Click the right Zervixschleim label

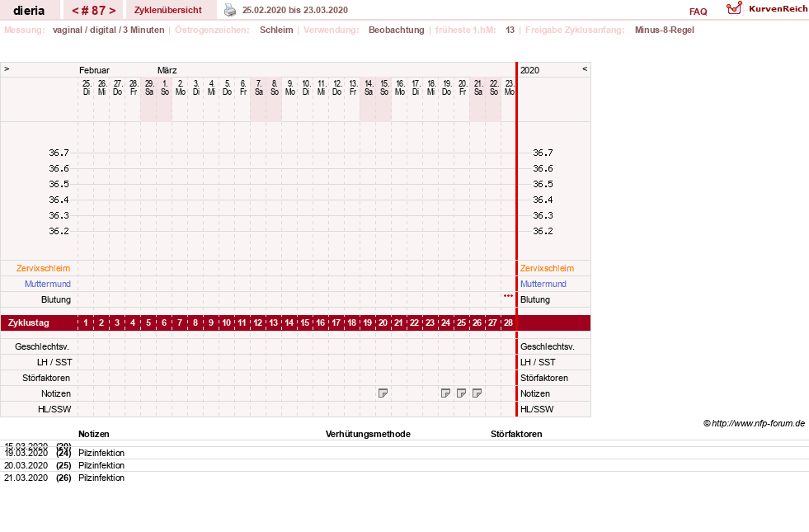[547, 268]
